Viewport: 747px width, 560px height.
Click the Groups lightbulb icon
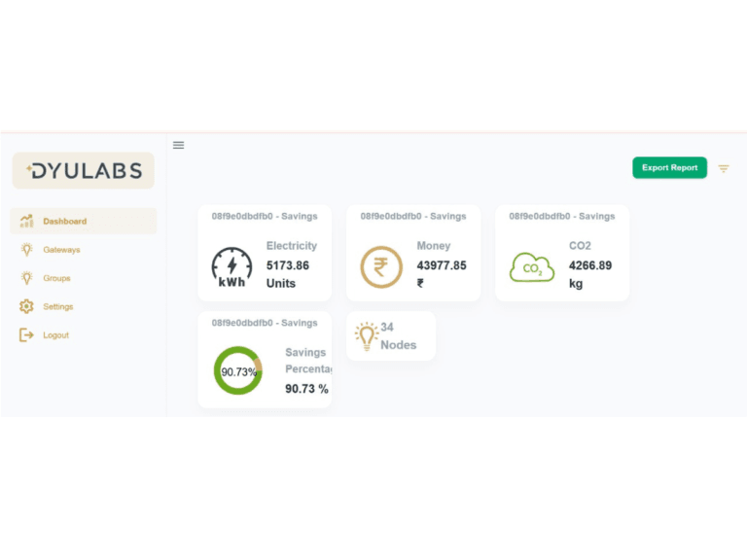point(26,278)
